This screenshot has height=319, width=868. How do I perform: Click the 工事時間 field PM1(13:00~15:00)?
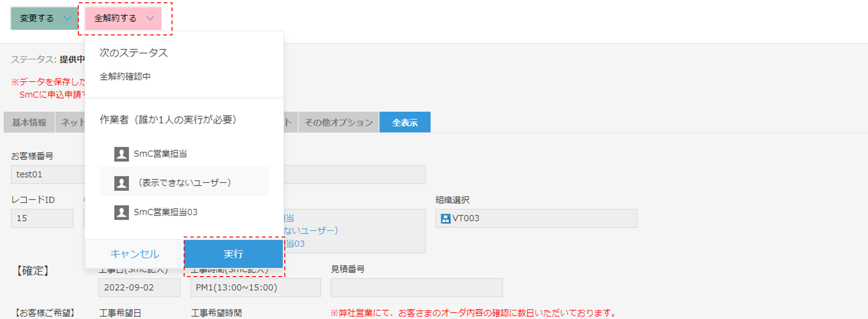(x=255, y=288)
